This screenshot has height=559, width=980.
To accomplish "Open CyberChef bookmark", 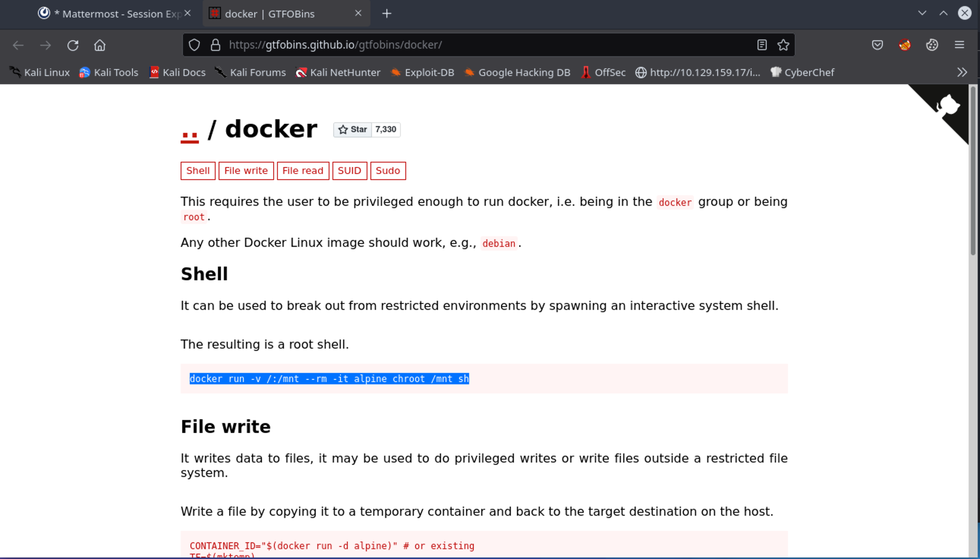I will pyautogui.click(x=802, y=72).
